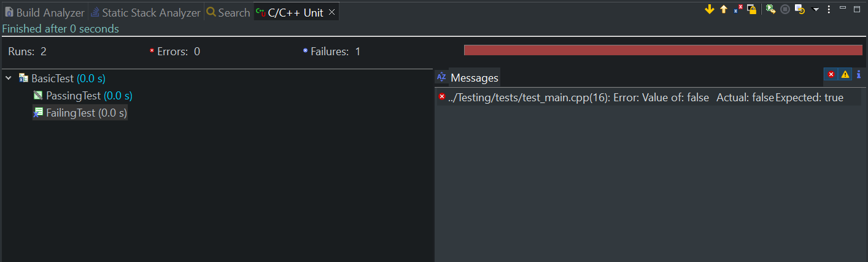Open the test run history icon

point(800,9)
